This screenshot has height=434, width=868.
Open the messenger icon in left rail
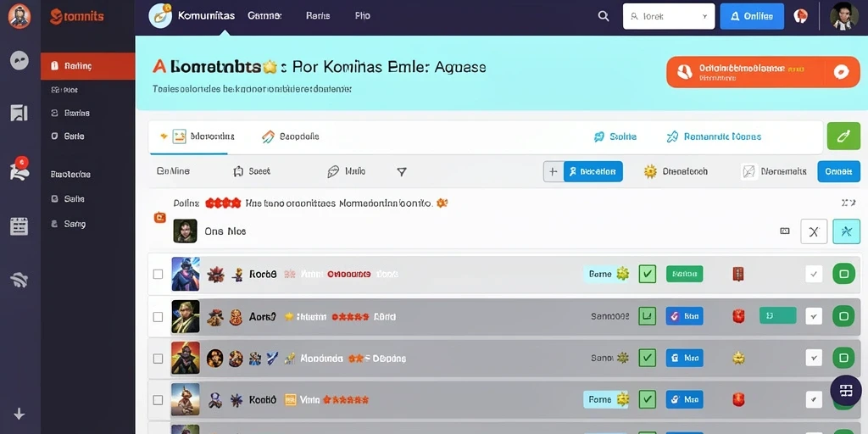point(19,60)
